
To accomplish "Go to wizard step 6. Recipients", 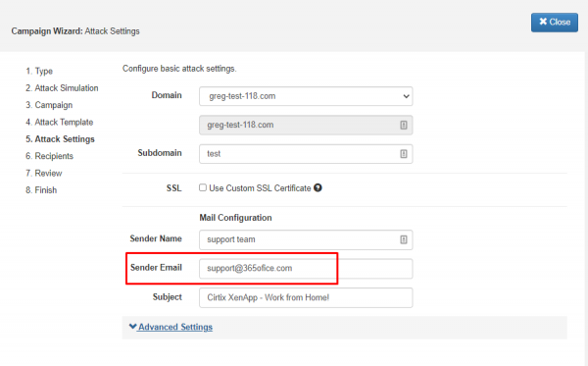I will point(50,156).
